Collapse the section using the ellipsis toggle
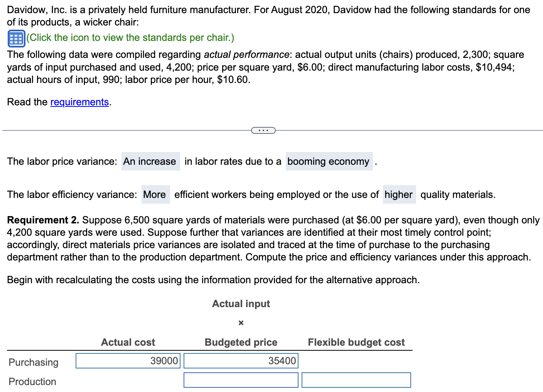The height and width of the screenshot is (392, 543). (263, 130)
